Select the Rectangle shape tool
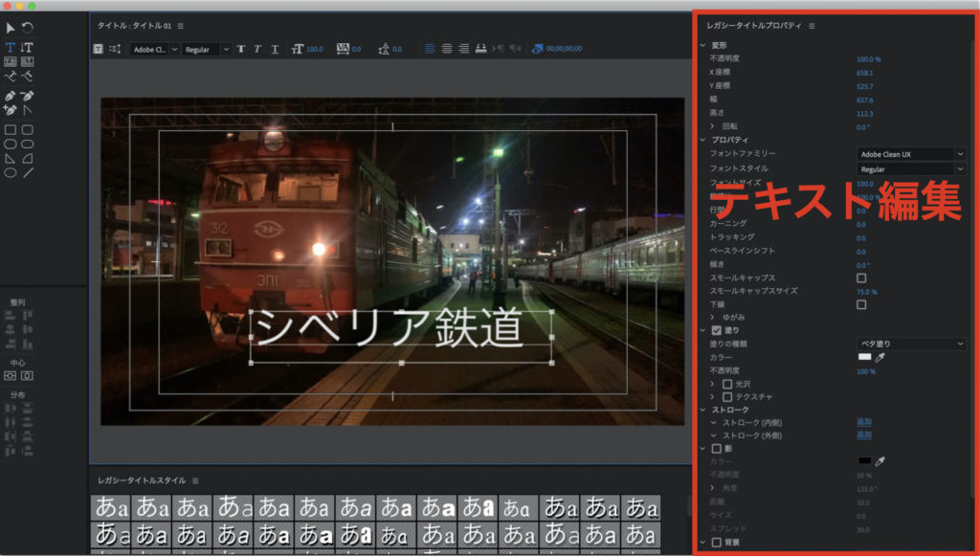The width and height of the screenshot is (980, 556). 10,130
